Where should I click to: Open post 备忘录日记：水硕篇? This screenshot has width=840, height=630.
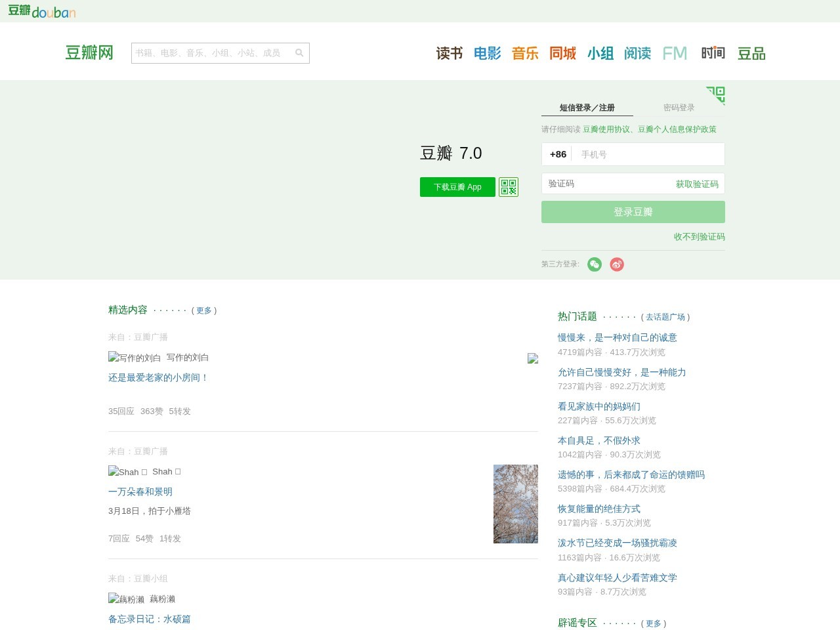pyautogui.click(x=150, y=619)
